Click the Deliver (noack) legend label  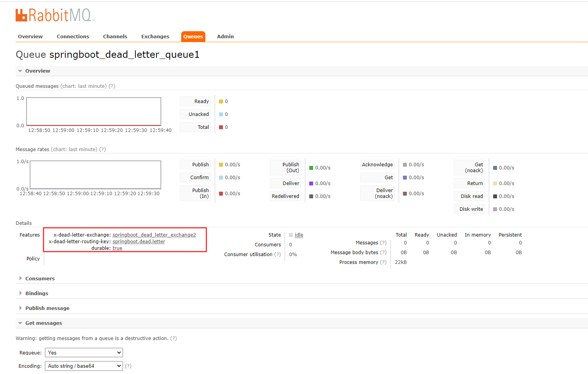(x=377, y=193)
